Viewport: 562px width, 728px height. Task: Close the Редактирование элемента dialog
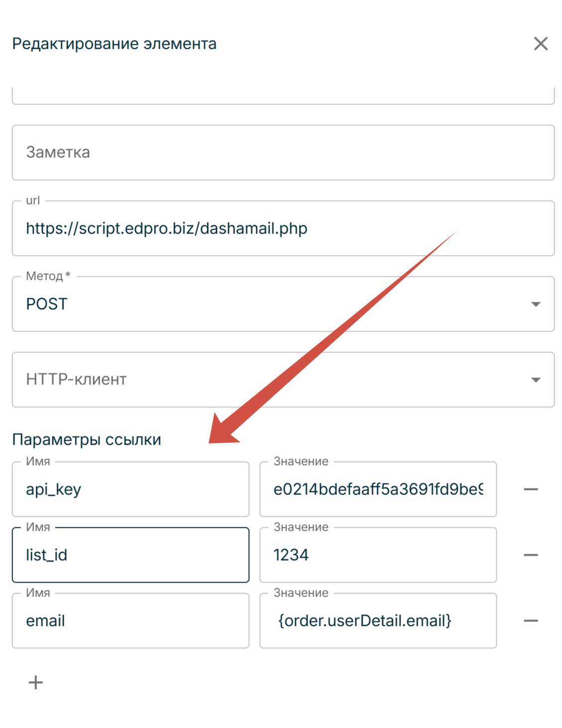(x=541, y=44)
